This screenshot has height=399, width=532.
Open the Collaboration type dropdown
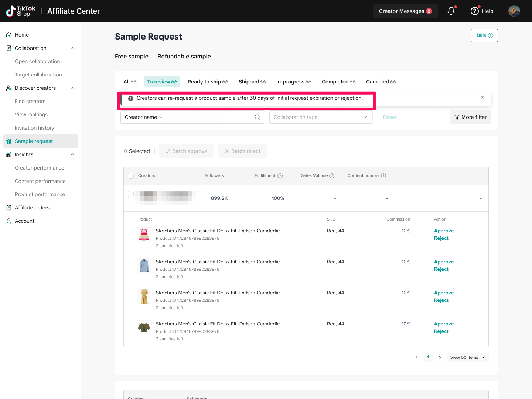(x=321, y=117)
